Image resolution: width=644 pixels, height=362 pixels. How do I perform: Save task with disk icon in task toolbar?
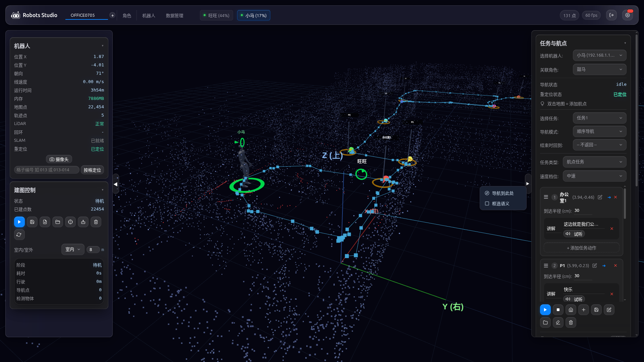(596, 310)
